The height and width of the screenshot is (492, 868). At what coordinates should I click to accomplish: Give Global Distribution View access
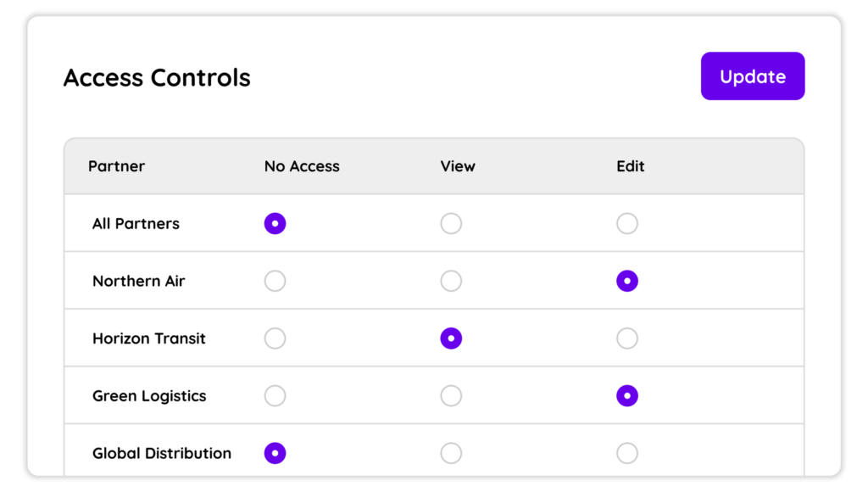(x=451, y=453)
